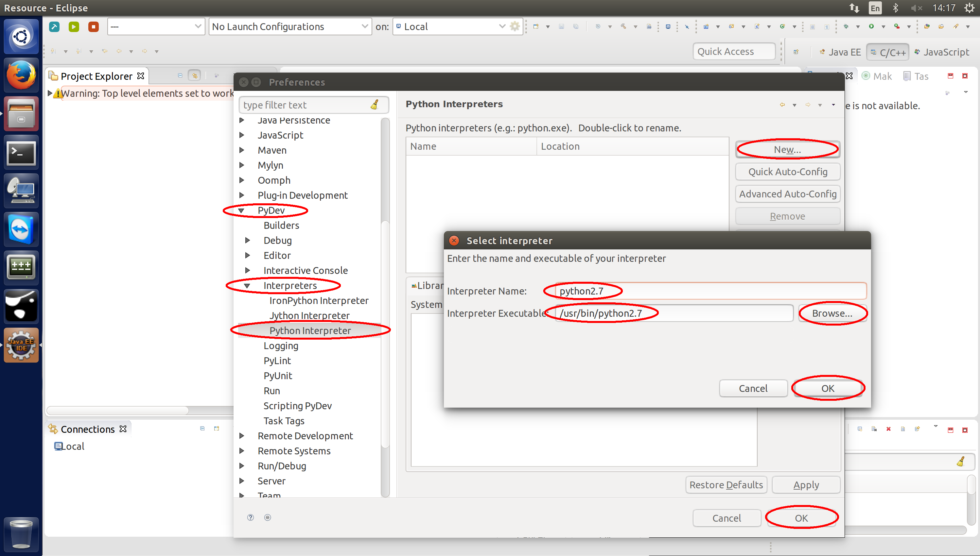Switch to JavaScript perspective
Screen dimensions: 980x556
point(942,52)
